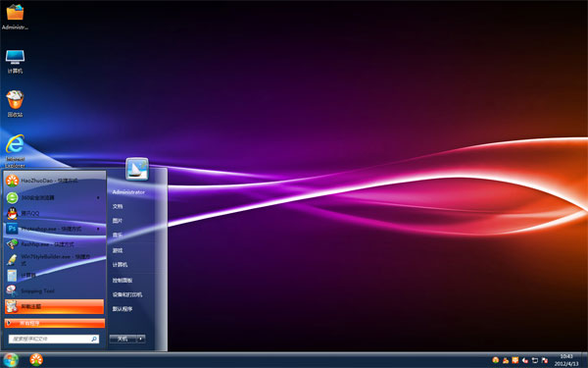588x368 pixels.
Task: Click the muted volume tray icon
Action: (x=525, y=360)
